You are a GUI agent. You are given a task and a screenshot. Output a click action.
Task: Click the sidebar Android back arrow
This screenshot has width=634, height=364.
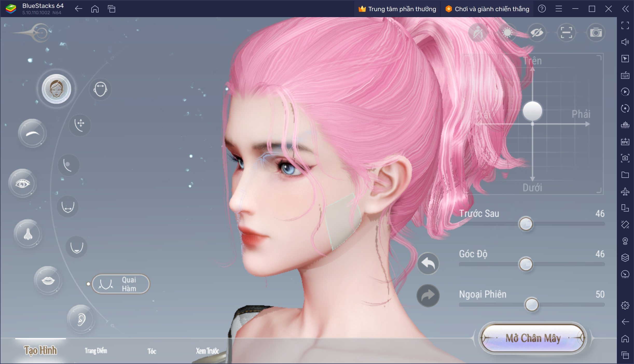625,322
